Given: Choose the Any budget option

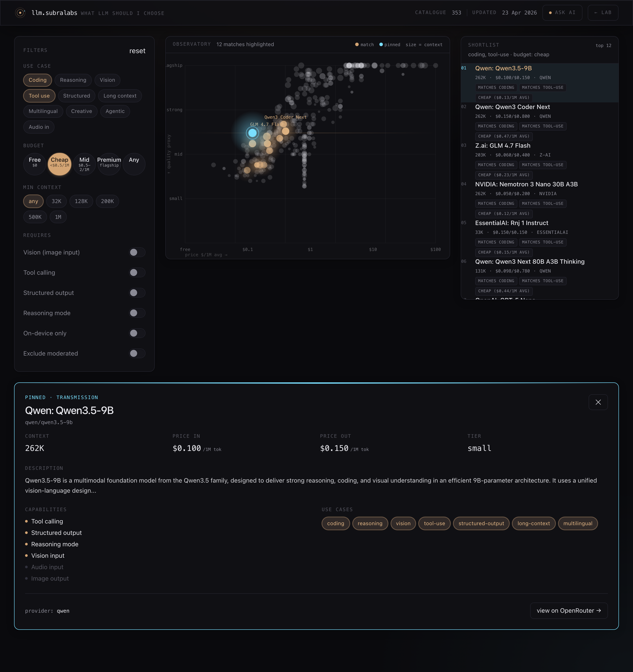Looking at the screenshot, I should (134, 164).
